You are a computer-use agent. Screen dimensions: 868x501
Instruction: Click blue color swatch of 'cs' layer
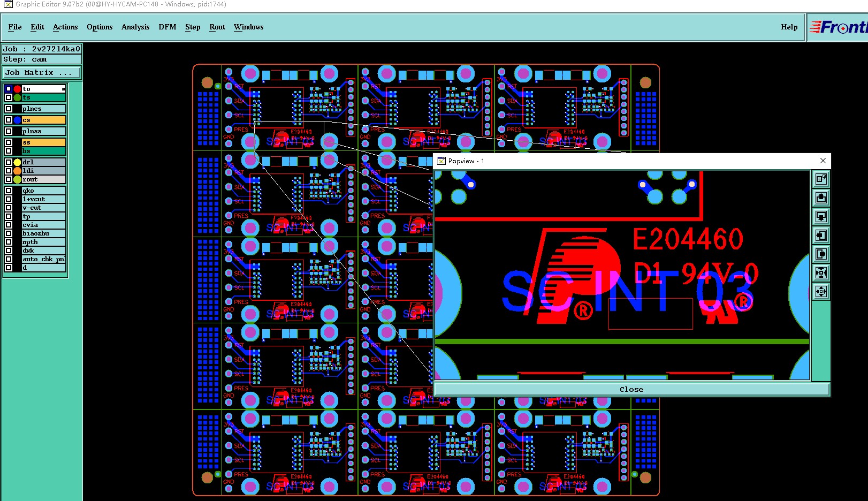[x=18, y=120]
